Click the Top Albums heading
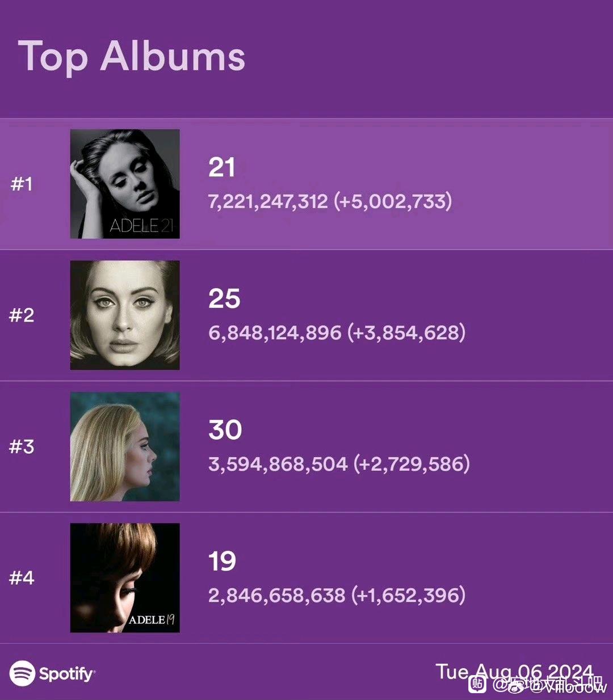Screen dimensions: 613x700 [132, 57]
